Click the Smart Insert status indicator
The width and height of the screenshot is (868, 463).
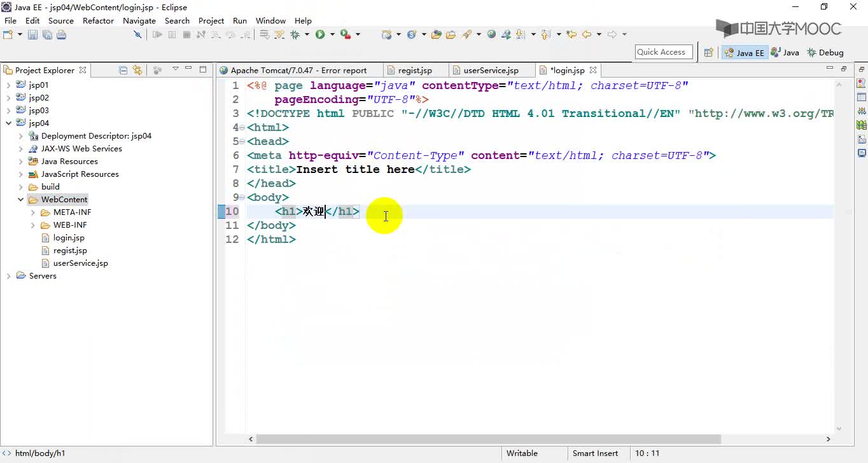pos(595,453)
